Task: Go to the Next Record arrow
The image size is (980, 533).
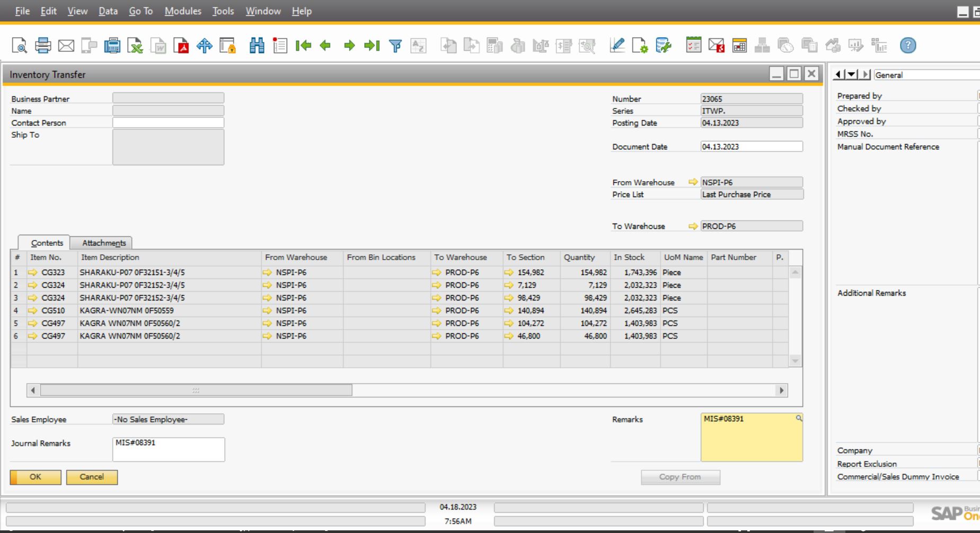Action: pyautogui.click(x=349, y=46)
